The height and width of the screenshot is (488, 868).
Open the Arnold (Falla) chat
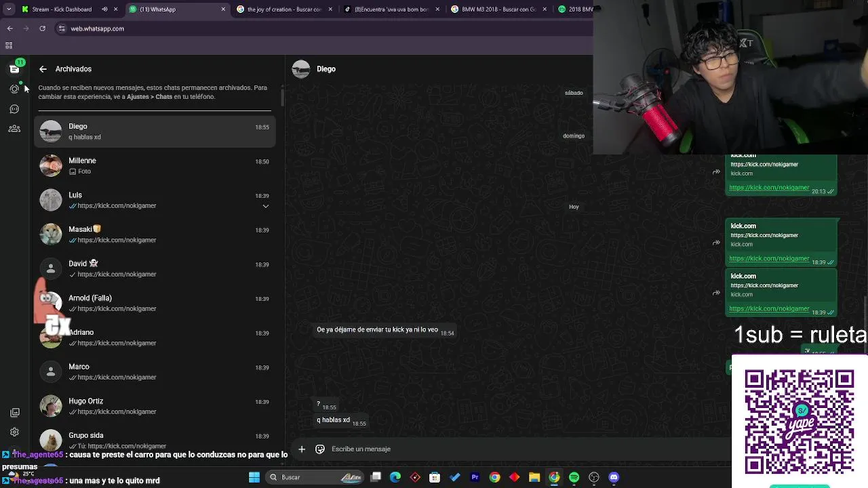pyautogui.click(x=155, y=303)
